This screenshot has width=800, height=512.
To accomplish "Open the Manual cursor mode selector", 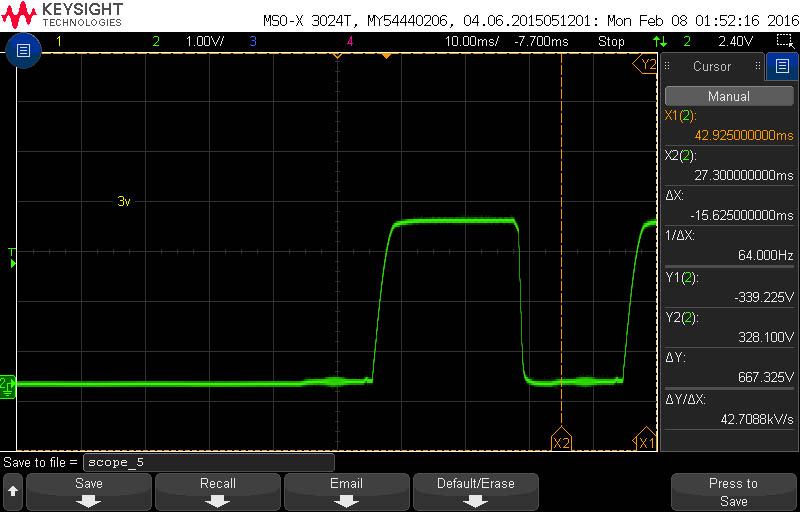I will click(729, 96).
